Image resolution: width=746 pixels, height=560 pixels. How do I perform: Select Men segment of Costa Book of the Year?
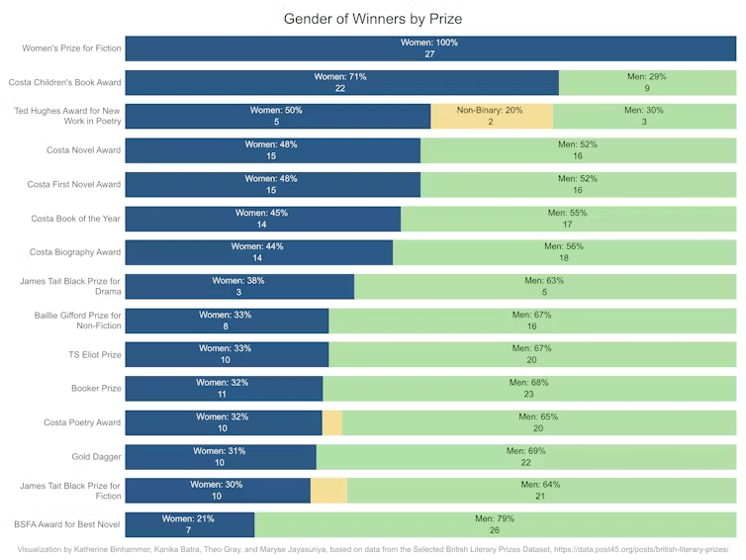point(568,219)
